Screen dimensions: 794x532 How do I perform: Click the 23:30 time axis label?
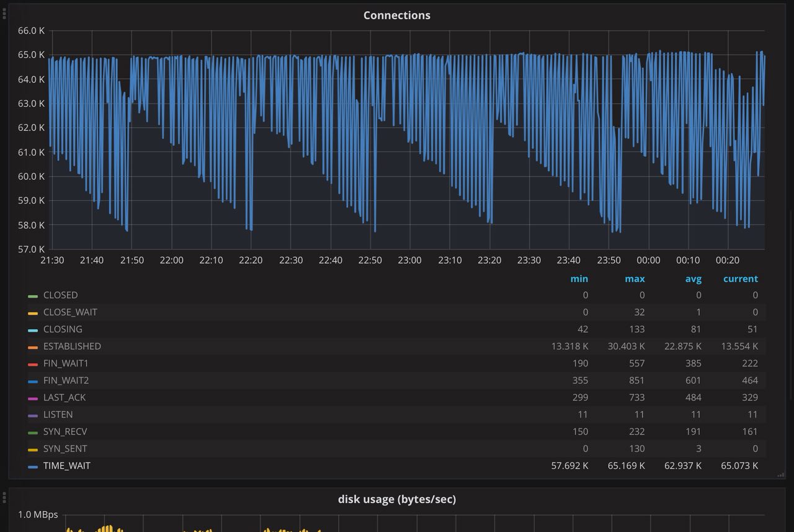click(529, 260)
